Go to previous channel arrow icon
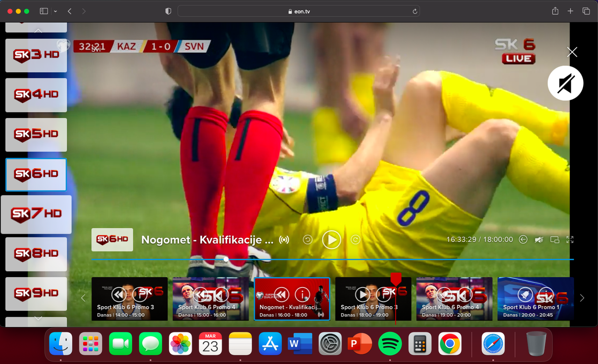The height and width of the screenshot is (364, 598). coord(523,239)
